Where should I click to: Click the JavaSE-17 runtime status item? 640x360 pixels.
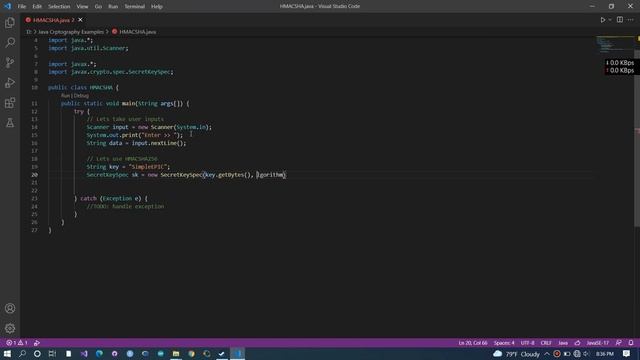point(598,343)
